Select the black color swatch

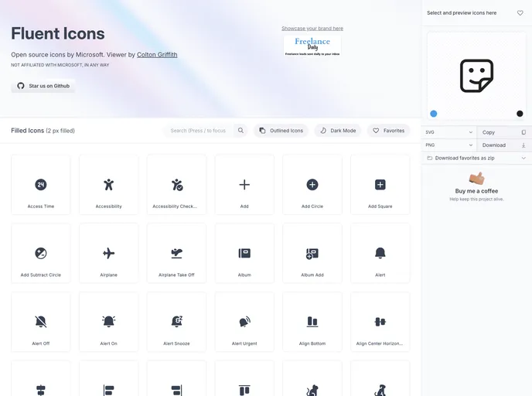coord(520,114)
